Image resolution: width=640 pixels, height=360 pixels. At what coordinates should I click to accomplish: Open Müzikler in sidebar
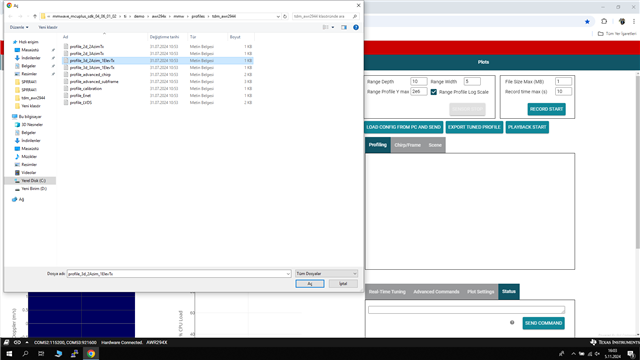tap(29, 157)
